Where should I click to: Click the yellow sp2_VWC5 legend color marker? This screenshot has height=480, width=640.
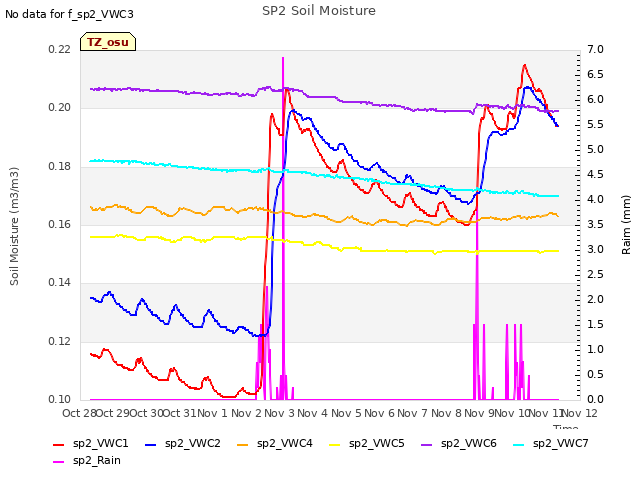335,444
